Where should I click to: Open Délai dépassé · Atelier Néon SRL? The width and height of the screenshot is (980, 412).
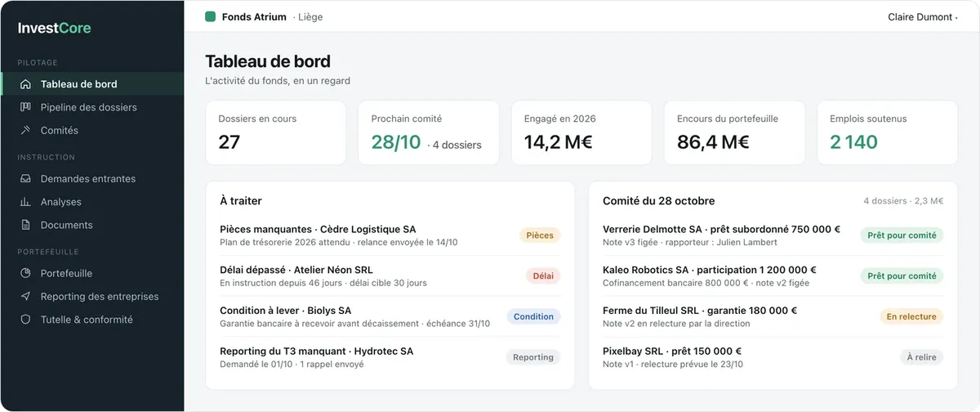pos(390,276)
